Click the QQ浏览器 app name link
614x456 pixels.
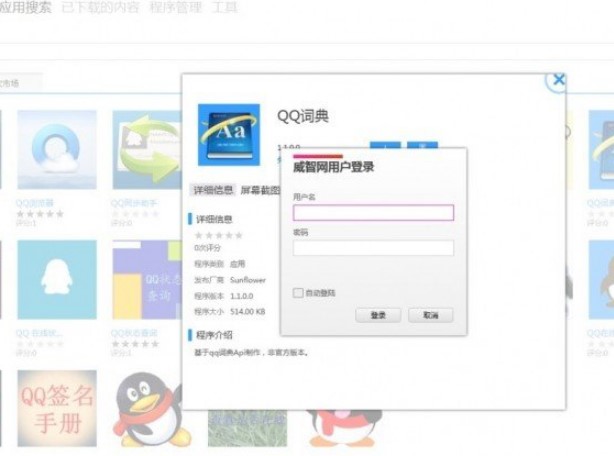coord(34,203)
